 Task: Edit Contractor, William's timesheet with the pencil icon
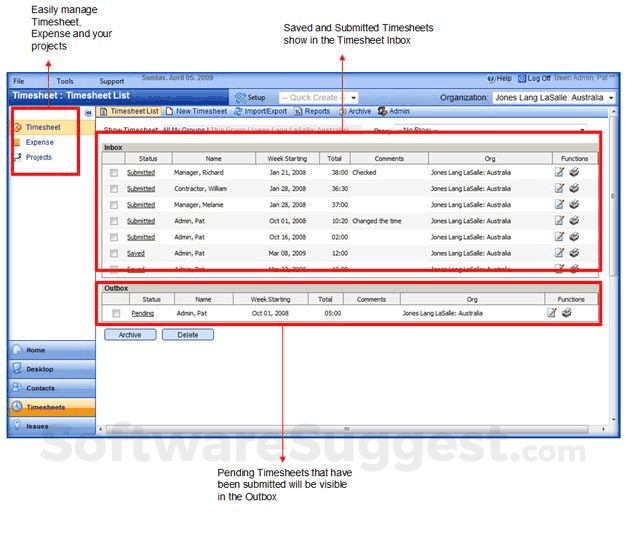[559, 188]
